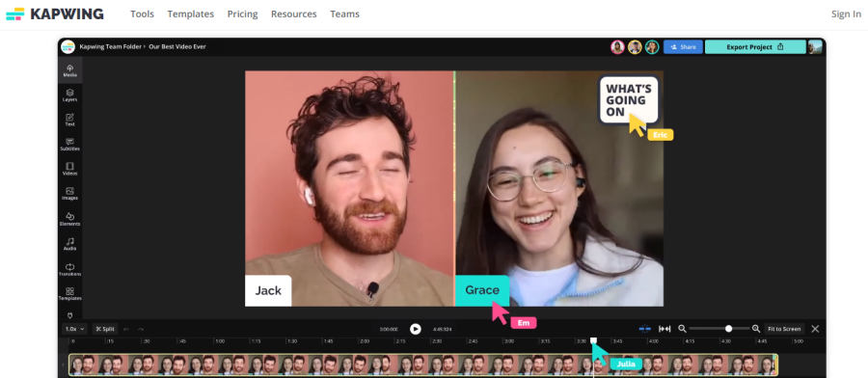
Task: Open the Media panel in sidebar
Action: [69, 70]
